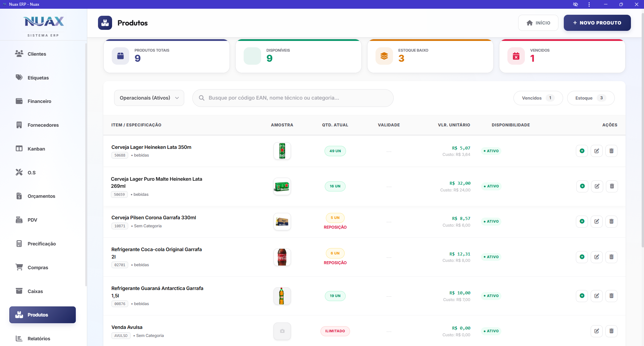Add stock to Cerveja Pilsen Corona Garrafa

[x=582, y=221]
